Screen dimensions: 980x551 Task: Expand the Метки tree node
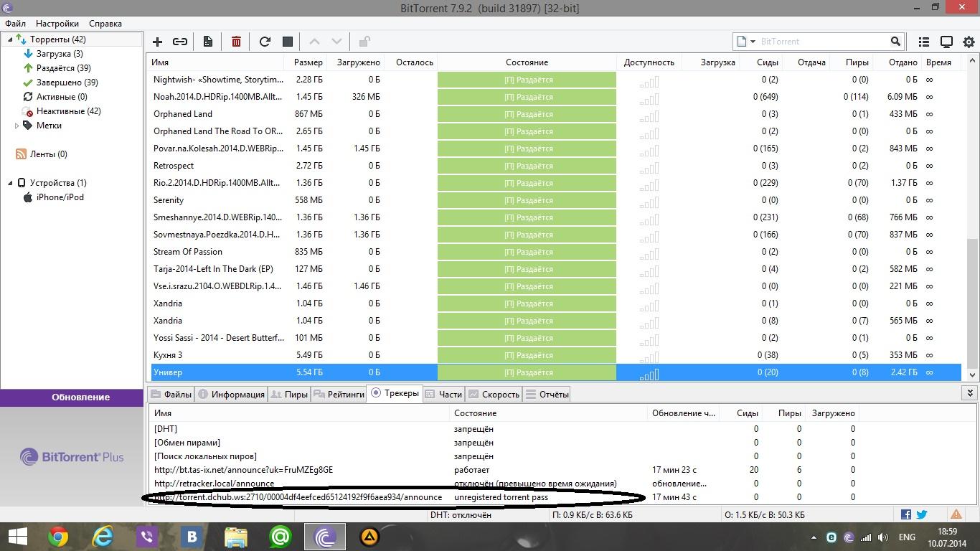(x=17, y=126)
